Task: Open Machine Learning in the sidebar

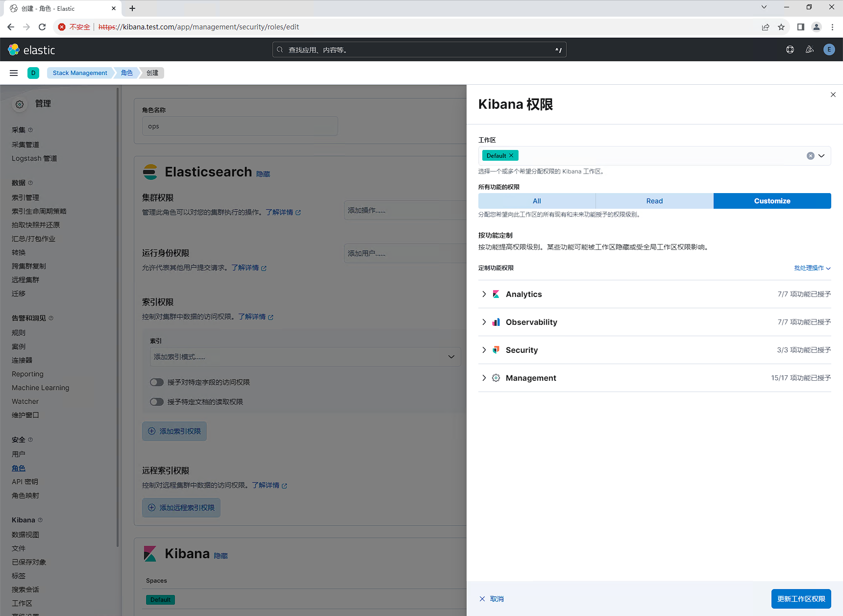Action: click(40, 388)
